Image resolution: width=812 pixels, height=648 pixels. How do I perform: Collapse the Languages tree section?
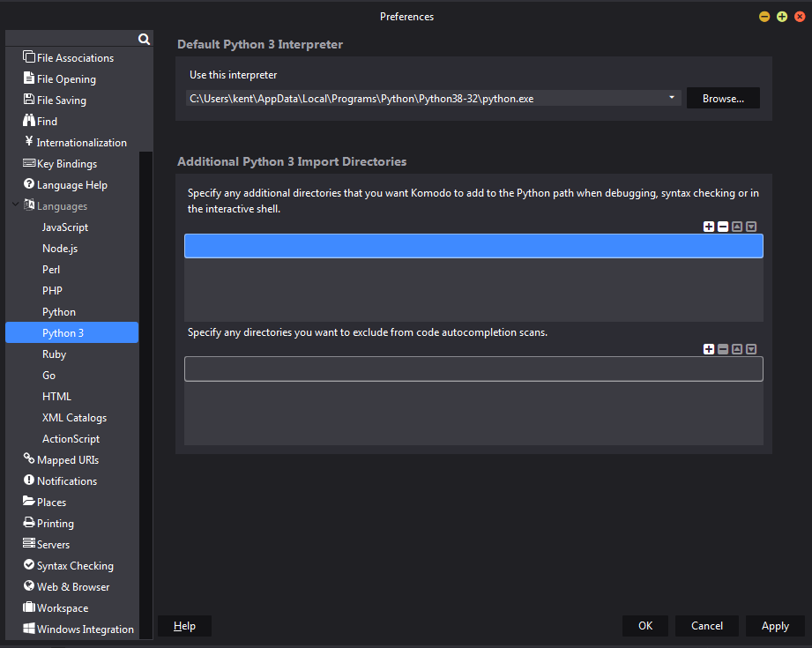pyautogui.click(x=15, y=206)
